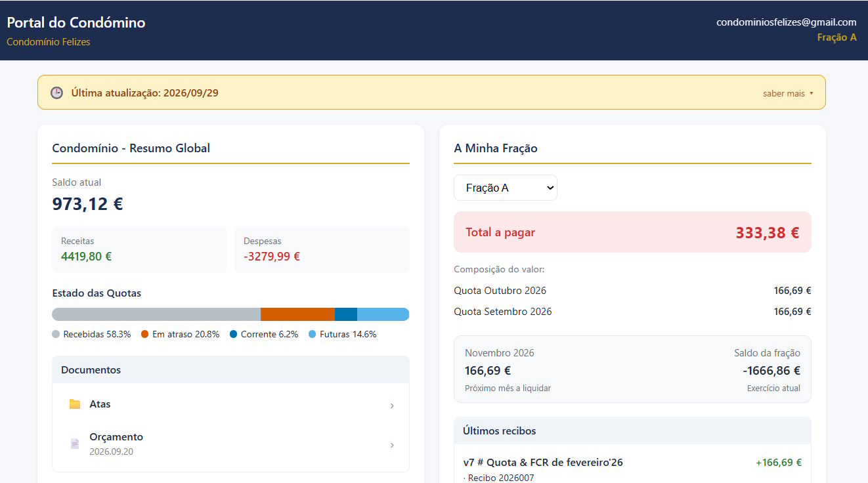Click the Saldo atual 973,12 € value

(87, 204)
